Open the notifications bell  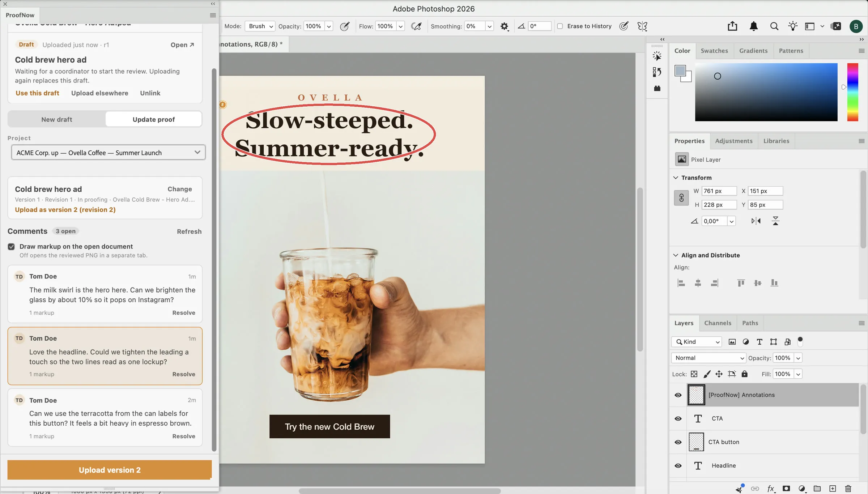[754, 26]
